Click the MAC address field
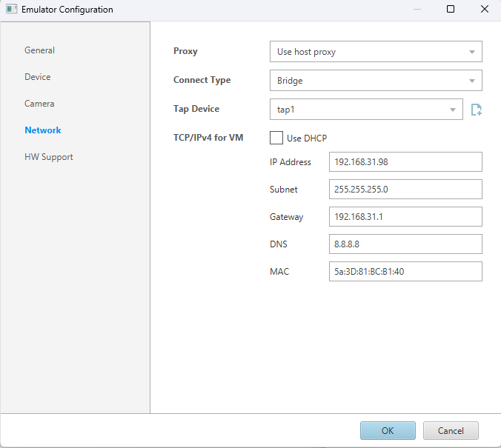 pos(405,272)
